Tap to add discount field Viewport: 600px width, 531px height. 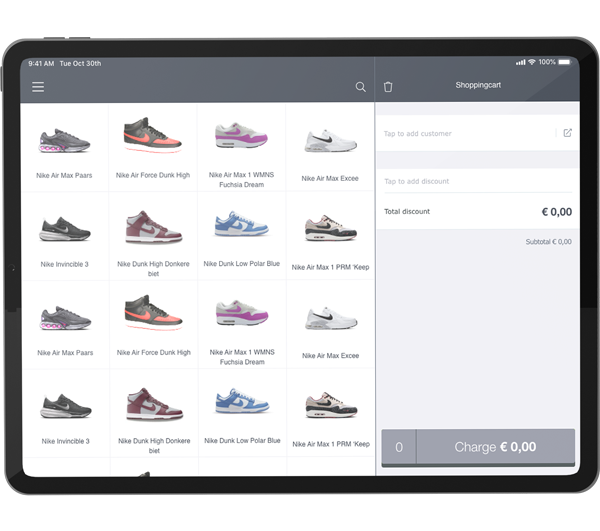[x=478, y=181]
